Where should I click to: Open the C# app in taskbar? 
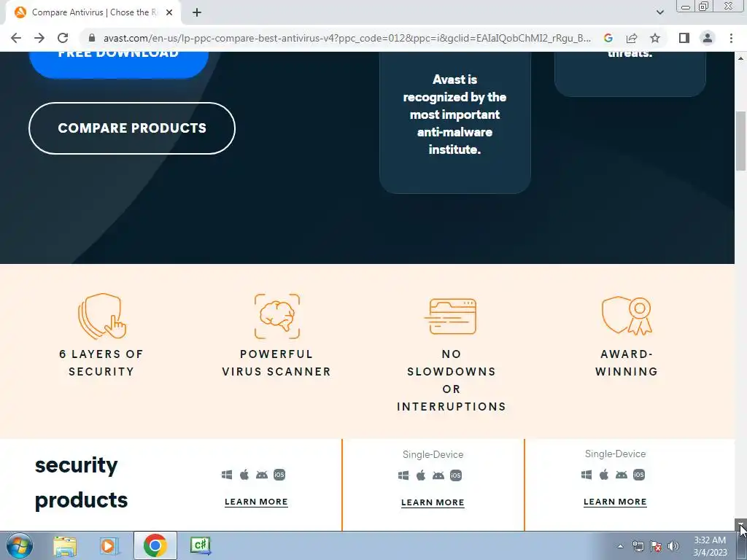click(201, 545)
